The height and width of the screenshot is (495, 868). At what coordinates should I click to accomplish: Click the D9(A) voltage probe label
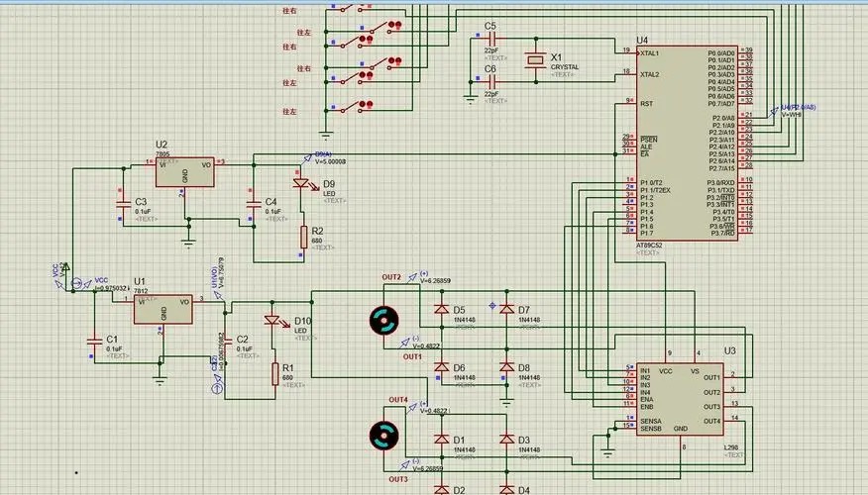click(323, 154)
